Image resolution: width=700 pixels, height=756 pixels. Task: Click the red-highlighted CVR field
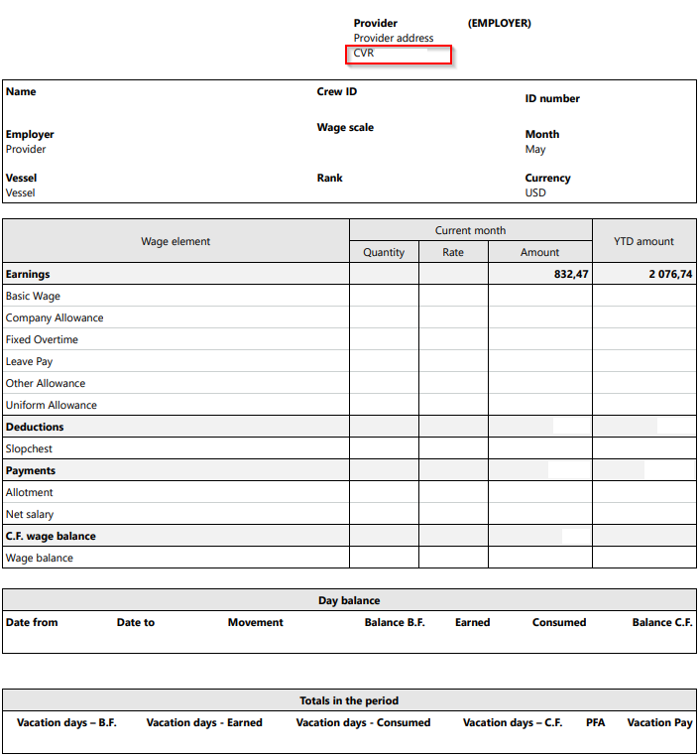click(399, 55)
